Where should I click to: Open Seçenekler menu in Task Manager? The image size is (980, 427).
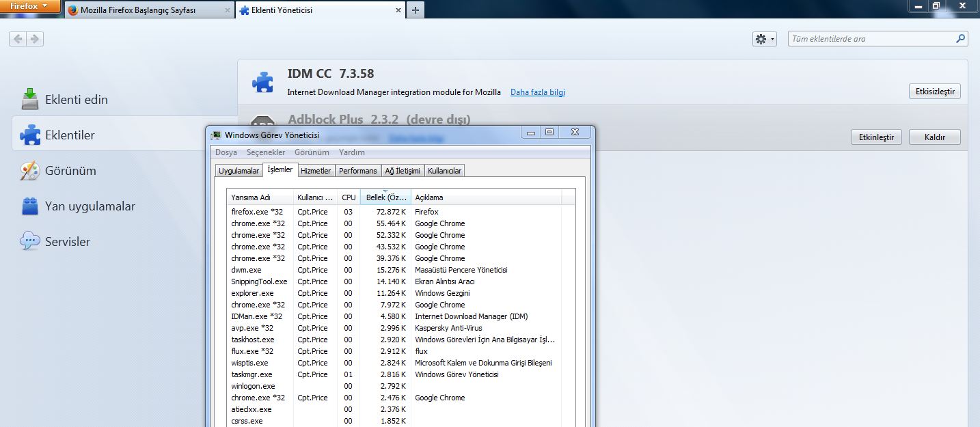[x=266, y=152]
